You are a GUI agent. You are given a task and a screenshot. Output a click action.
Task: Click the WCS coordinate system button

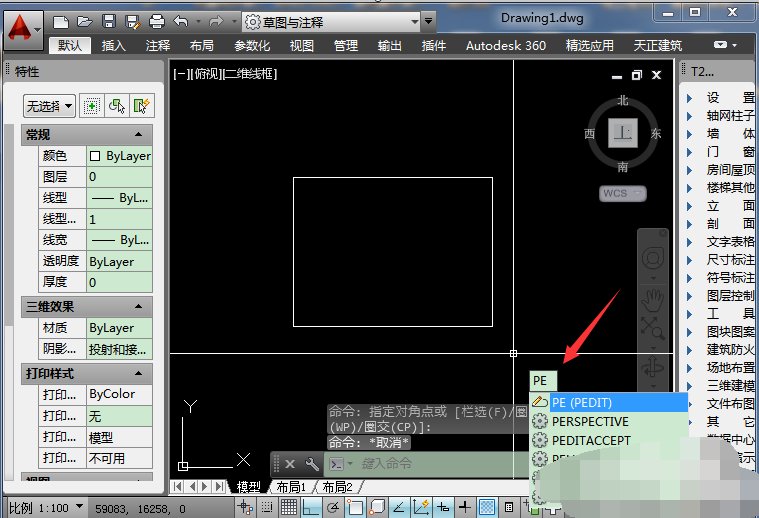click(623, 192)
